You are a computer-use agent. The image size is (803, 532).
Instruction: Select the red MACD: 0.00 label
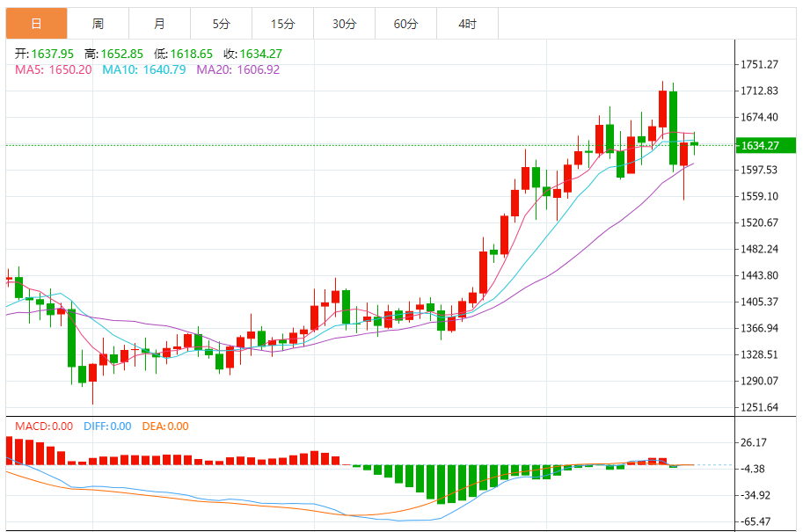click(x=44, y=426)
